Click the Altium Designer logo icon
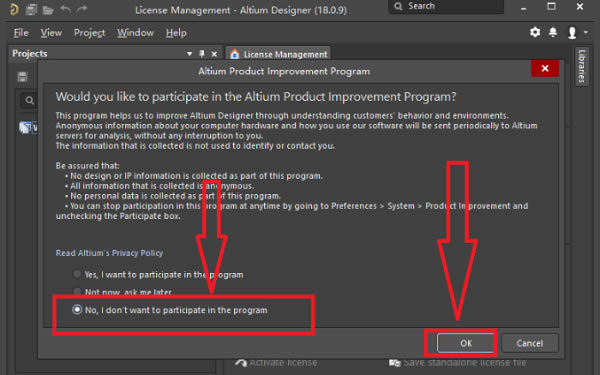The width and height of the screenshot is (600, 375). coord(14,9)
